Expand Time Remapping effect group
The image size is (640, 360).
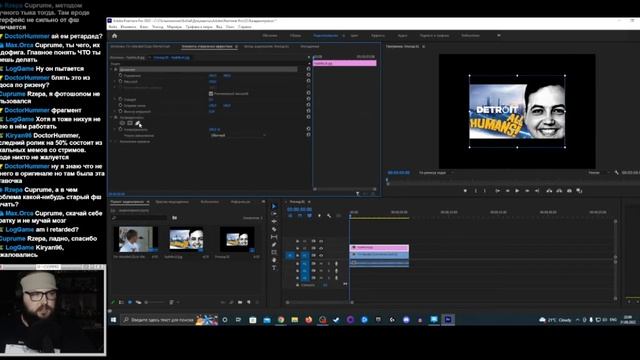point(111,141)
